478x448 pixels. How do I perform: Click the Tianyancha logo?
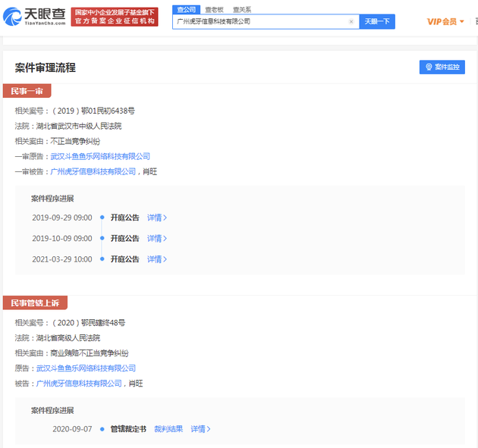point(34,17)
